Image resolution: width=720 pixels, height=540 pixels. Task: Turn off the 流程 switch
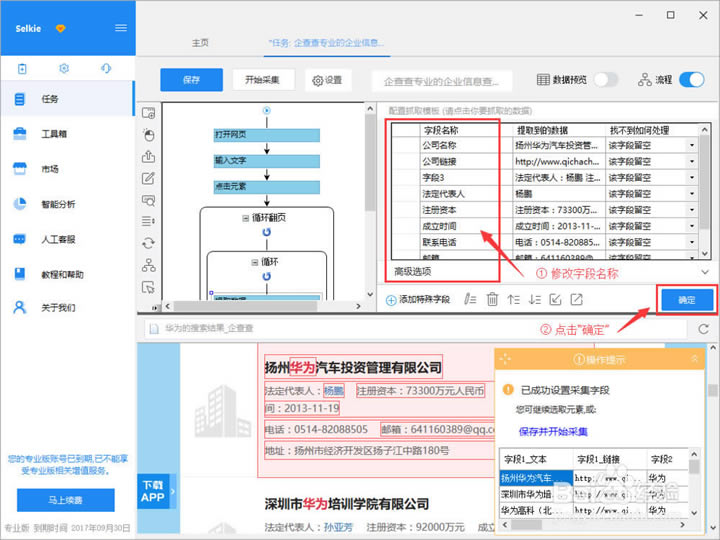tap(691, 80)
